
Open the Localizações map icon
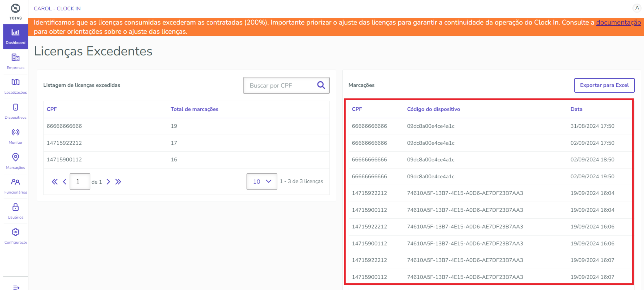(x=15, y=82)
